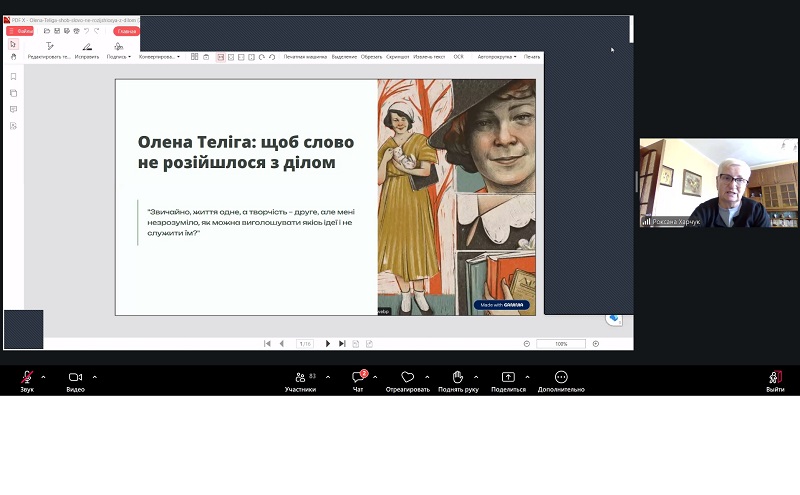The width and height of the screenshot is (800, 495).
Task: Switch to the Главная tab
Action: coord(127,31)
